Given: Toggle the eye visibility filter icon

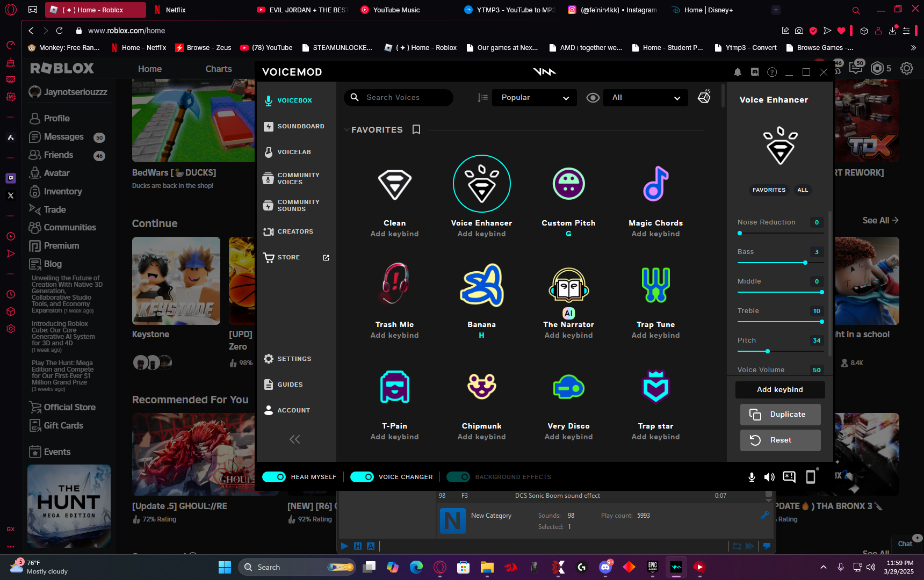Looking at the screenshot, I should [x=593, y=98].
